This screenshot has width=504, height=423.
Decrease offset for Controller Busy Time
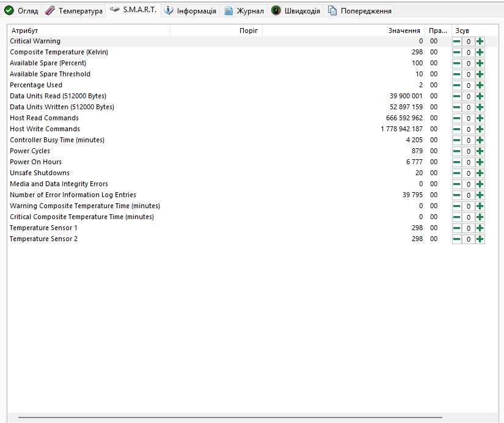tap(457, 140)
